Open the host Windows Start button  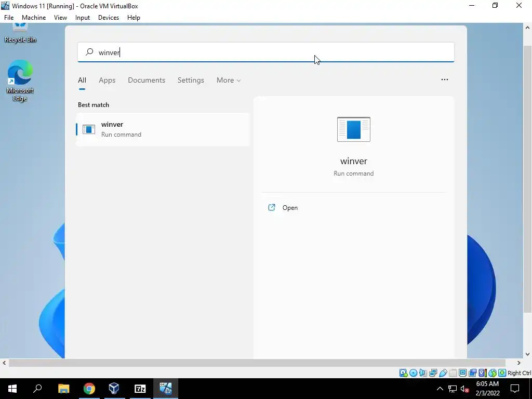[12, 389]
